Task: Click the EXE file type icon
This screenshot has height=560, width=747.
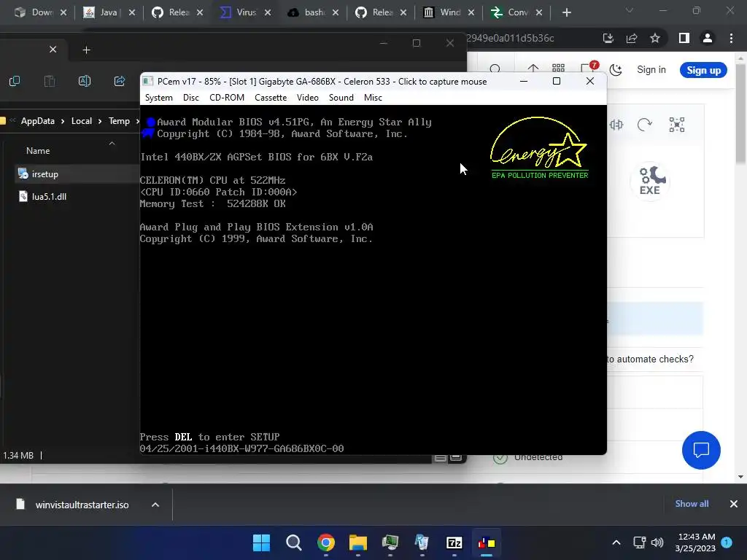Action: pos(650,181)
